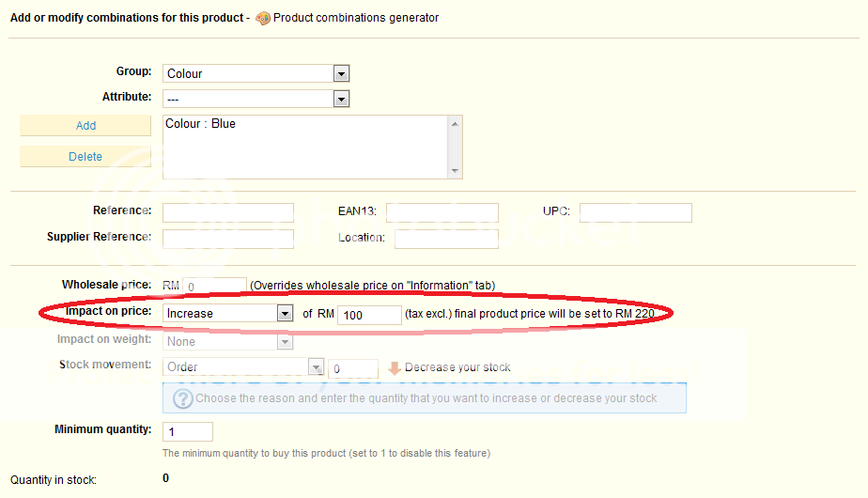
Task: Select 'Colour : Blue' in the list
Action: pos(201,123)
